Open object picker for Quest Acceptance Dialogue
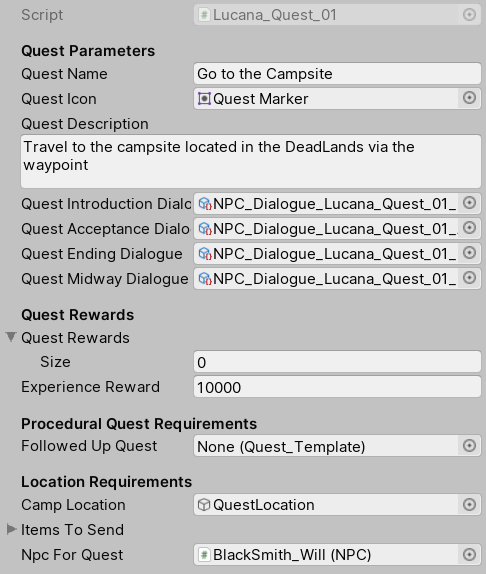This screenshot has width=486, height=574. point(469,228)
